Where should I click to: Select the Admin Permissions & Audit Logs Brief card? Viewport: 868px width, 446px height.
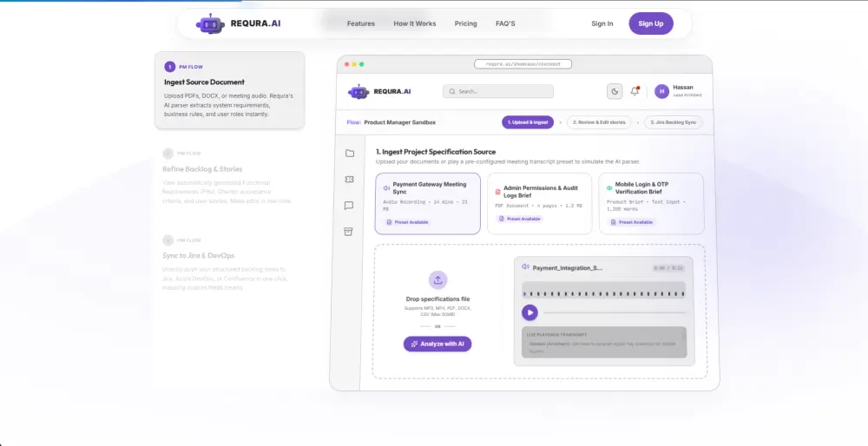(x=540, y=204)
